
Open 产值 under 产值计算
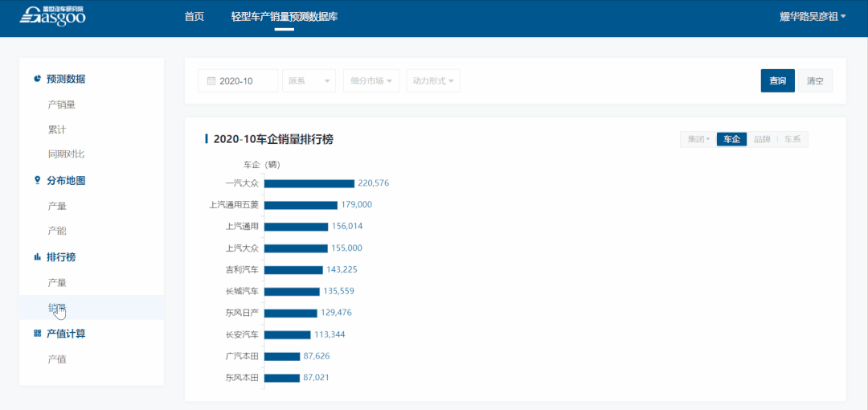56,359
